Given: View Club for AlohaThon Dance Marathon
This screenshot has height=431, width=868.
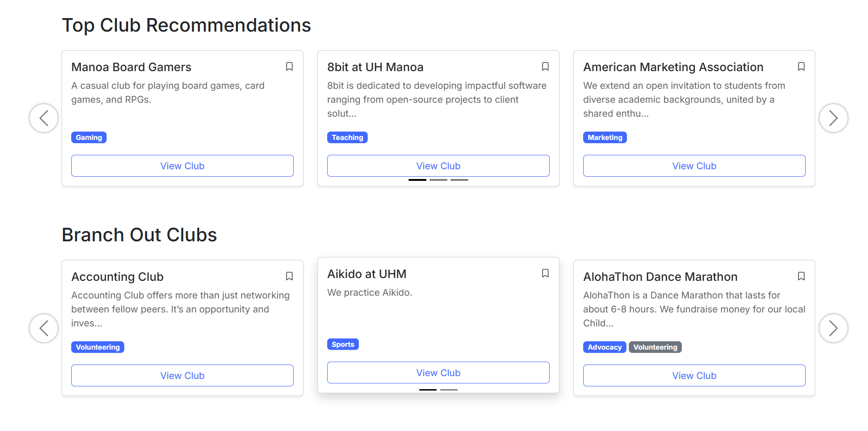Looking at the screenshot, I should (x=694, y=376).
